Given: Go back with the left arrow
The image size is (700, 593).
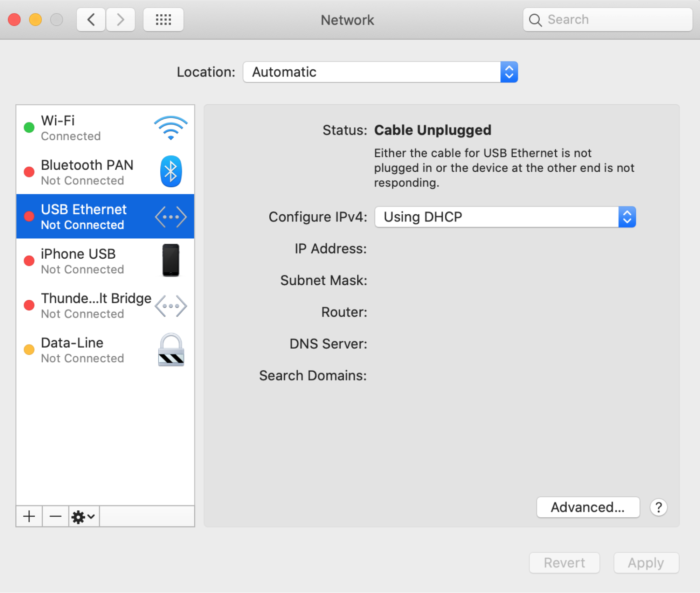Looking at the screenshot, I should click(x=91, y=20).
